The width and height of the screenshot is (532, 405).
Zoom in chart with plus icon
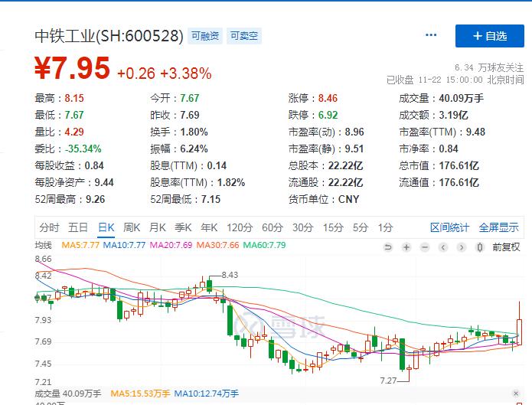pos(406,247)
